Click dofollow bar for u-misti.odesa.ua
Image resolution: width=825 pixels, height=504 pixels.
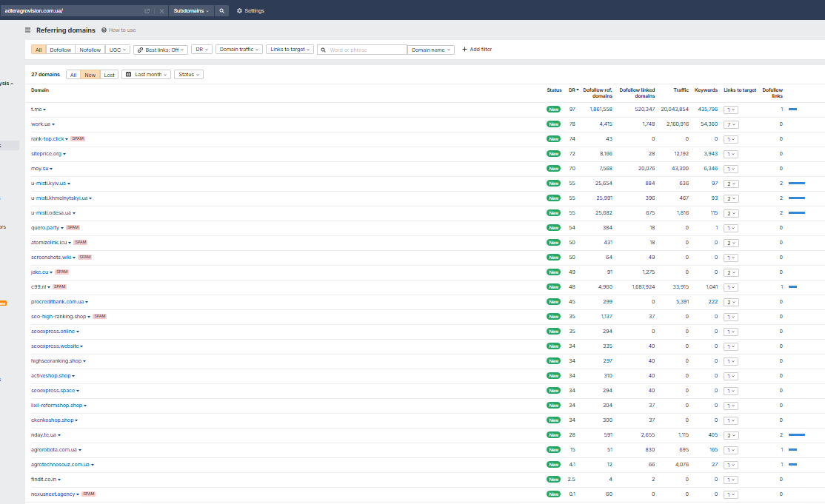pos(797,213)
